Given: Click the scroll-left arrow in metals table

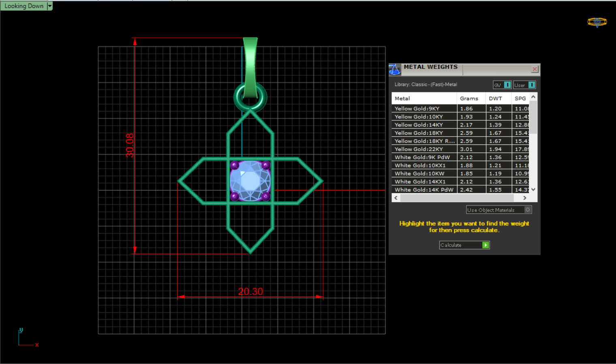Looking at the screenshot, I should pyautogui.click(x=396, y=198).
